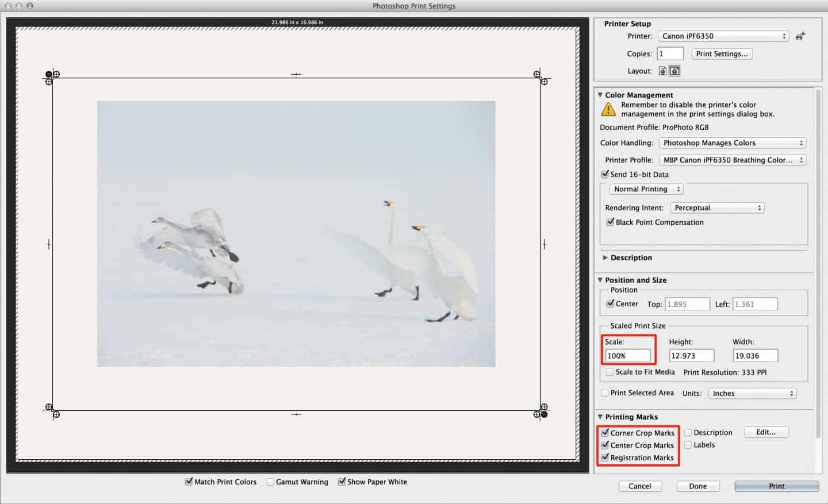Enable Scale to Fit Media
This screenshot has height=504, width=828.
(610, 372)
